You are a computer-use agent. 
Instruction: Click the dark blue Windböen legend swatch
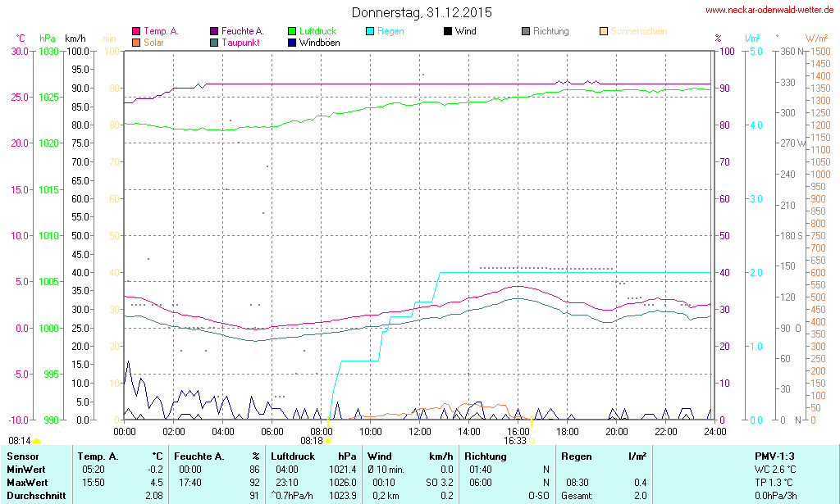[x=292, y=43]
